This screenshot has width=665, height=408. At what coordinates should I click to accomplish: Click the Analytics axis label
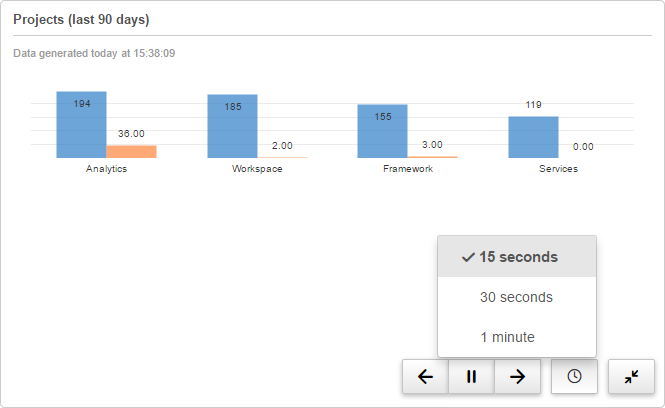pyautogui.click(x=106, y=169)
